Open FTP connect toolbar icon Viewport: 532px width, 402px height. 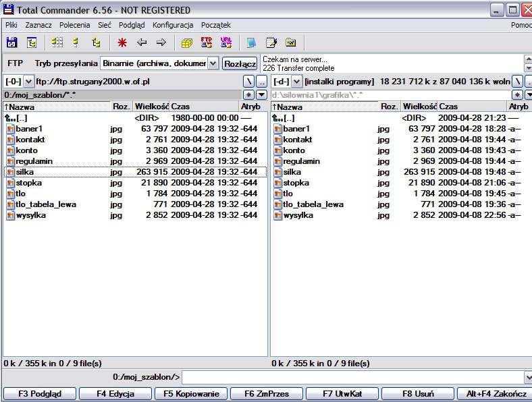207,42
